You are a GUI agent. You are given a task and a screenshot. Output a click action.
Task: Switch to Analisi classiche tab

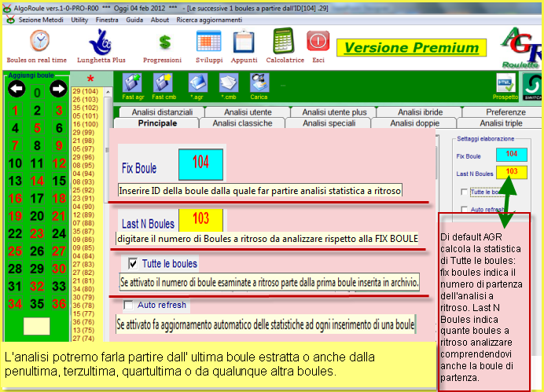tap(243, 123)
